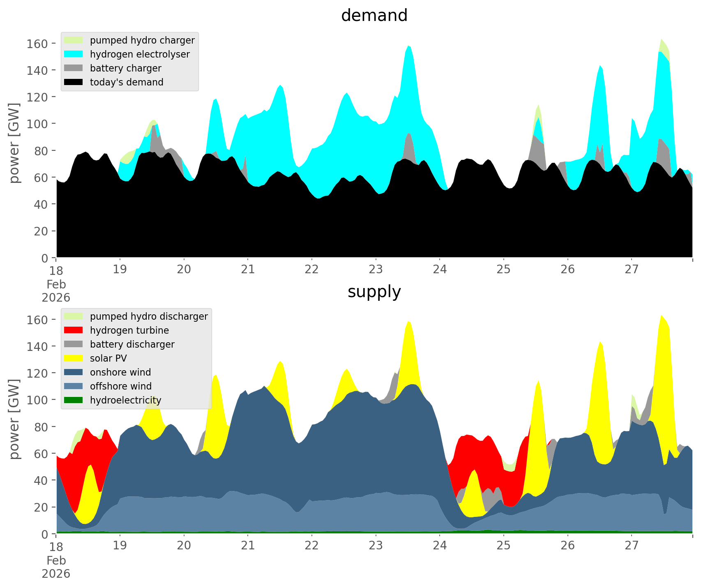Select the pumped hydro discharger legend label
This screenshot has height=588, width=701.
click(x=149, y=316)
